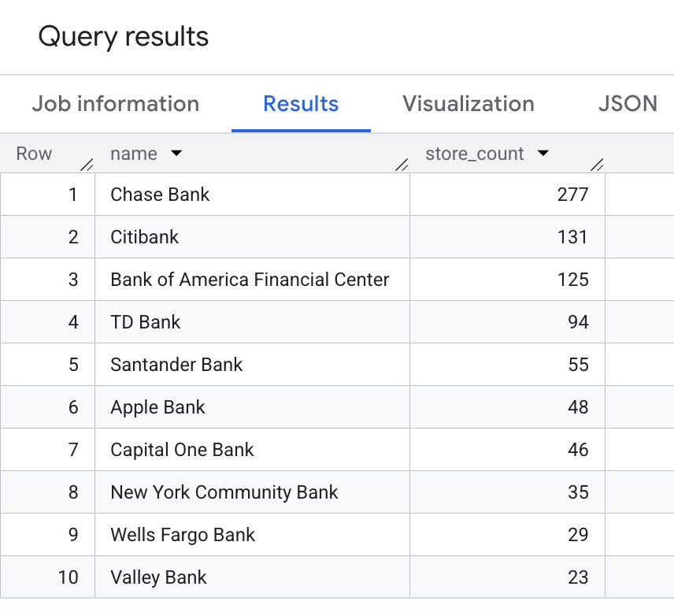The width and height of the screenshot is (674, 616).
Task: Click the Query results heading
Action: 124,36
